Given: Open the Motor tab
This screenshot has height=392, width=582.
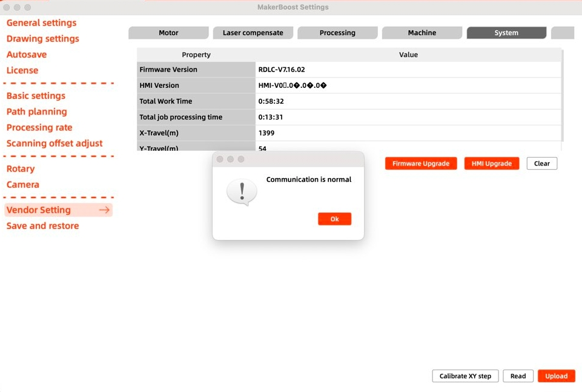Looking at the screenshot, I should click(168, 33).
